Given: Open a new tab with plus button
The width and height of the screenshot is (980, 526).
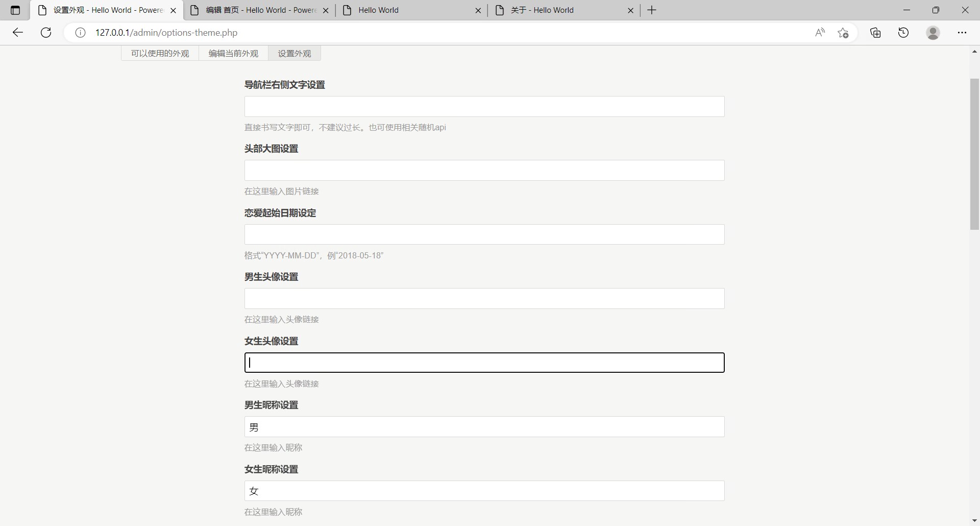Looking at the screenshot, I should click(x=652, y=10).
